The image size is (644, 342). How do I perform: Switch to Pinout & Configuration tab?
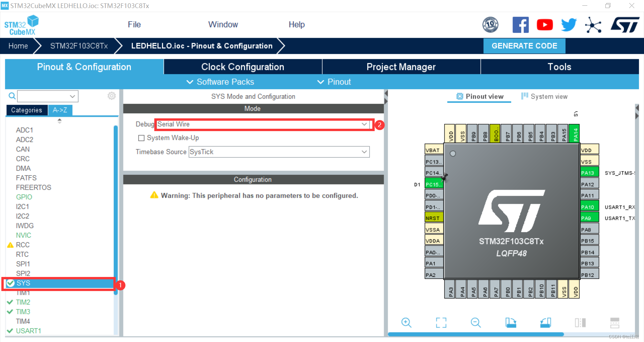coord(84,67)
